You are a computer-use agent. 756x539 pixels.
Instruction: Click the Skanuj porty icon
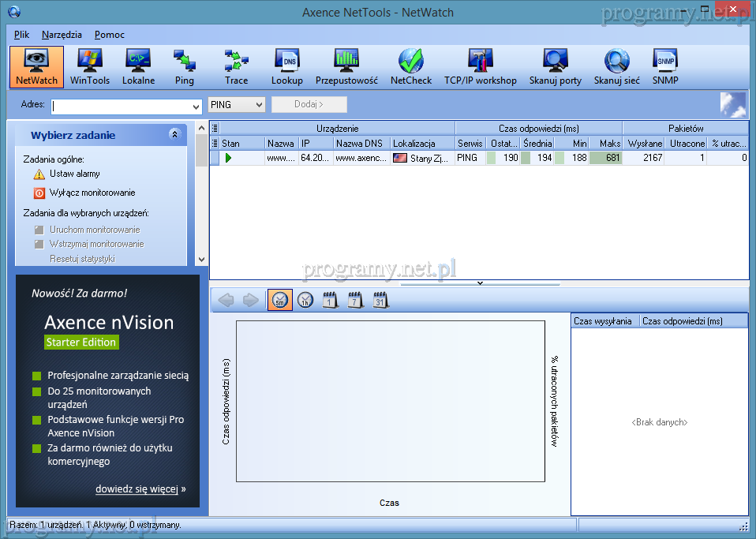click(x=555, y=67)
